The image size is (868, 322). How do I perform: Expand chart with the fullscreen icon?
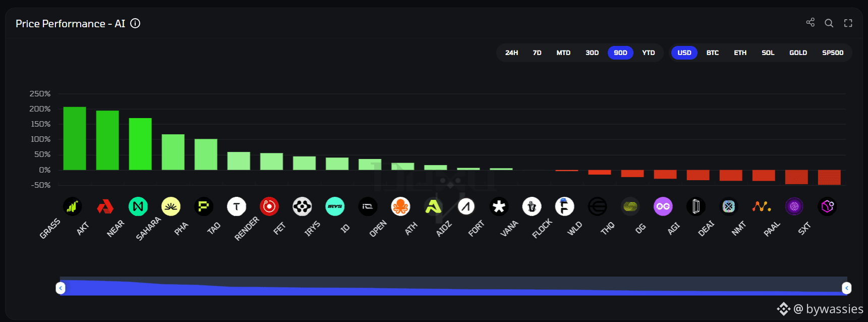click(x=848, y=23)
